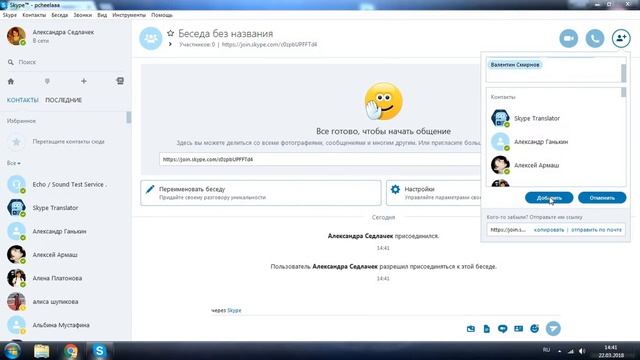Go to Skype home via house icon
This screenshot has width=640, height=360.
[11, 81]
